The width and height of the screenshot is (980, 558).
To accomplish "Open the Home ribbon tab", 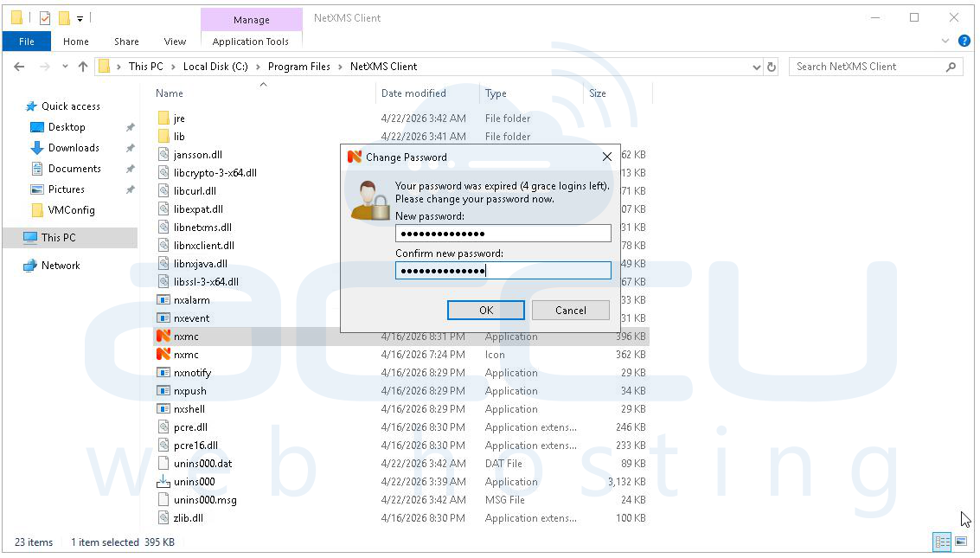I will pos(75,42).
